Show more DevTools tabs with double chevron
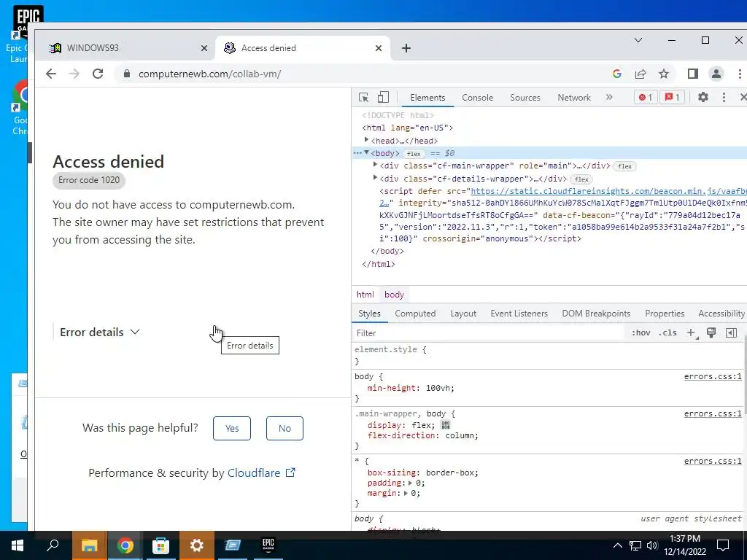The image size is (747, 560). (x=609, y=97)
